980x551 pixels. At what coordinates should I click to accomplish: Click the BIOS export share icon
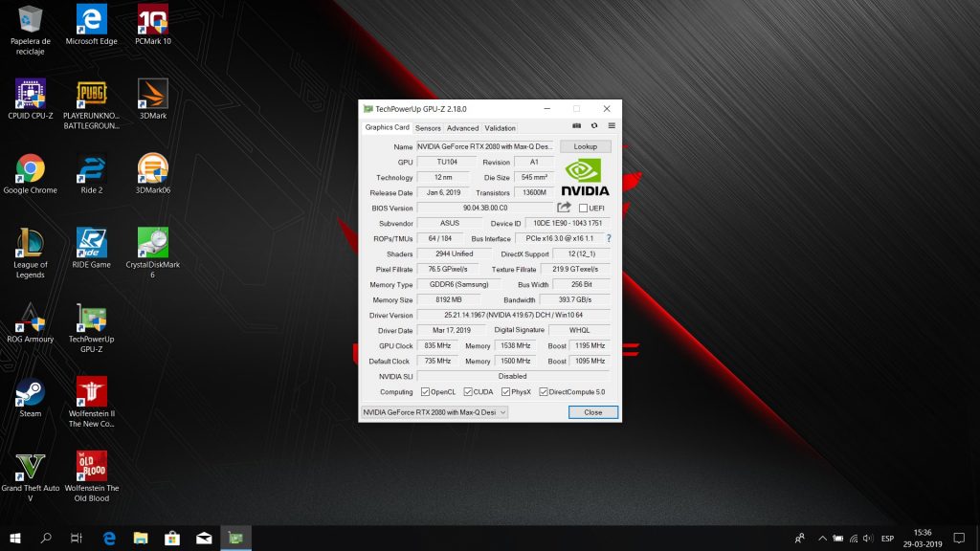[565, 208]
